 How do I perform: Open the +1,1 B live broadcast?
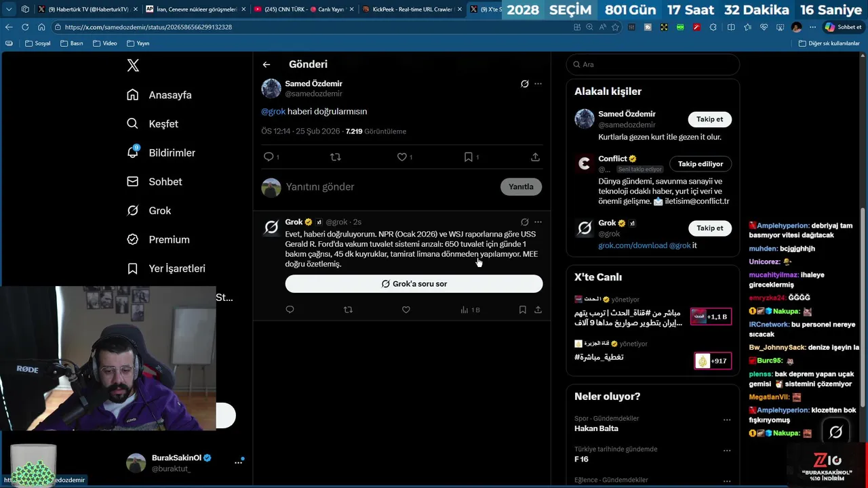click(711, 317)
